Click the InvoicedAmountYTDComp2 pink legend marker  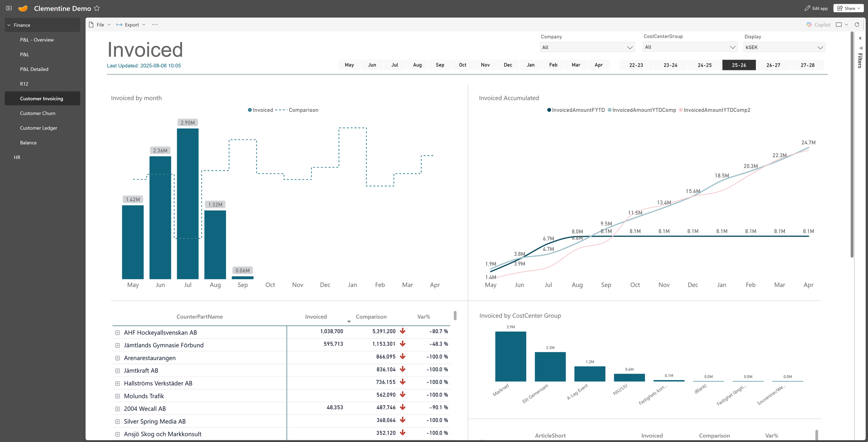(x=681, y=110)
